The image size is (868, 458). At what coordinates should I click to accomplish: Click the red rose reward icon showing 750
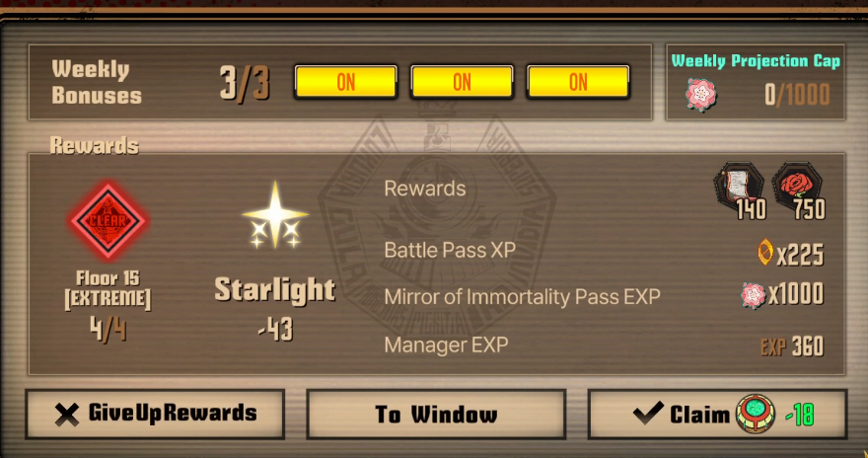click(x=798, y=191)
